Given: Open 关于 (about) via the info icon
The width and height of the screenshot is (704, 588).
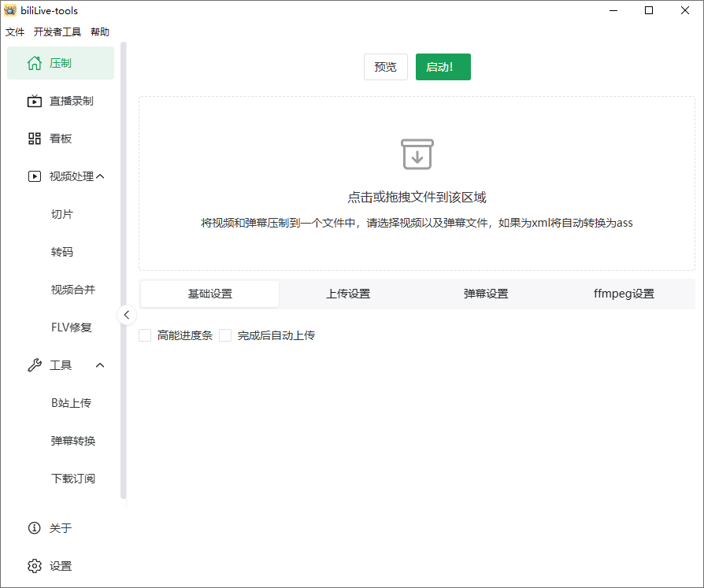Looking at the screenshot, I should 35,528.
